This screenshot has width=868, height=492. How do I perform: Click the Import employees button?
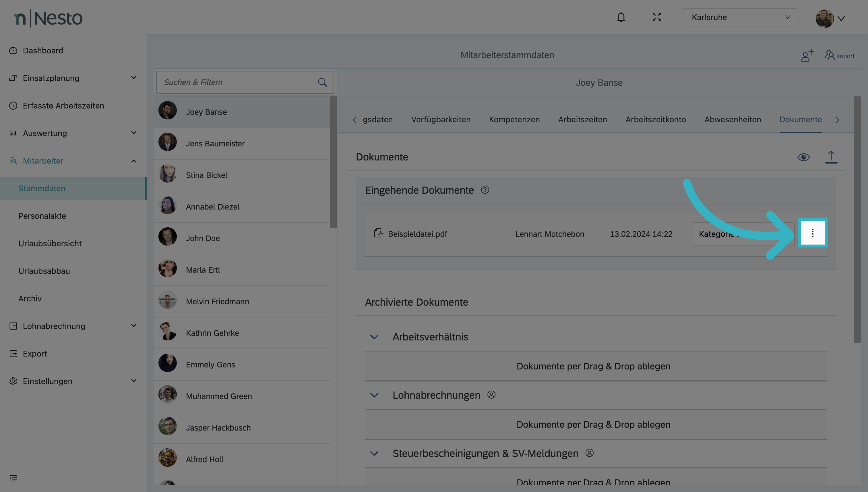pyautogui.click(x=840, y=56)
